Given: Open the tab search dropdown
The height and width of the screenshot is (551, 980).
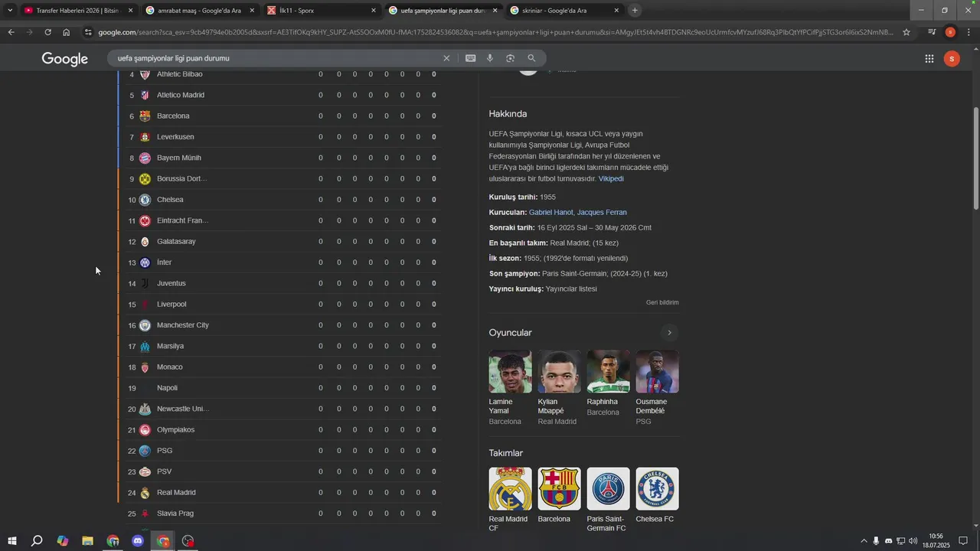Looking at the screenshot, I should (10, 11).
